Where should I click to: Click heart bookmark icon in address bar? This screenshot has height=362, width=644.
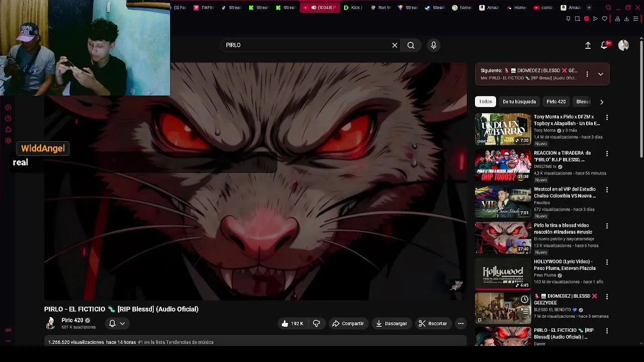pyautogui.click(x=604, y=19)
